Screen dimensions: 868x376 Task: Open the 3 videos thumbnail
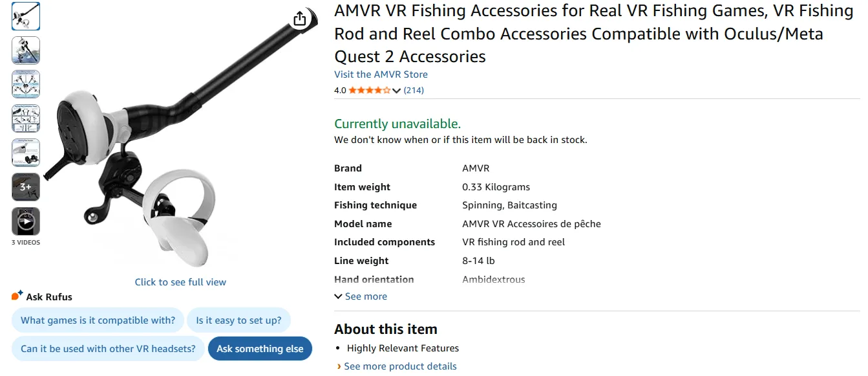coord(26,221)
